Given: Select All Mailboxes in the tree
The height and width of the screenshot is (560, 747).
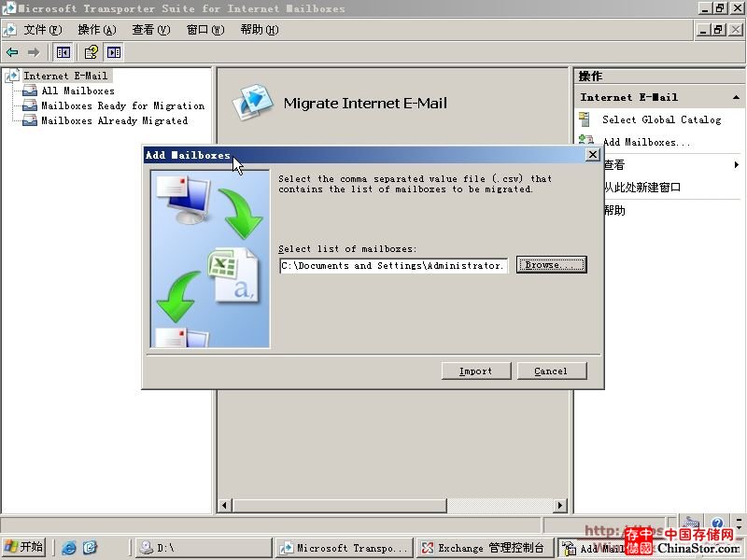Looking at the screenshot, I should (78, 91).
